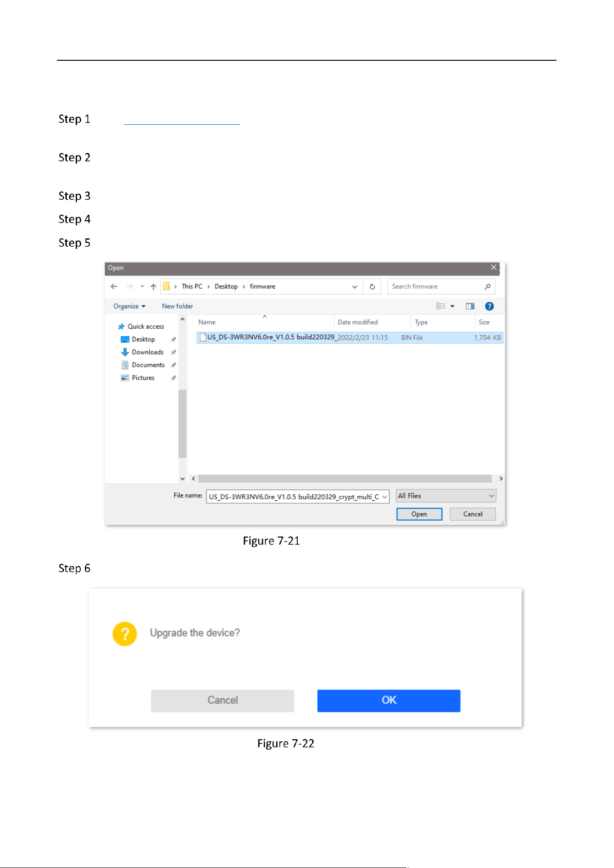Expand the address bar history dropdown
614x868 pixels.
[355, 287]
